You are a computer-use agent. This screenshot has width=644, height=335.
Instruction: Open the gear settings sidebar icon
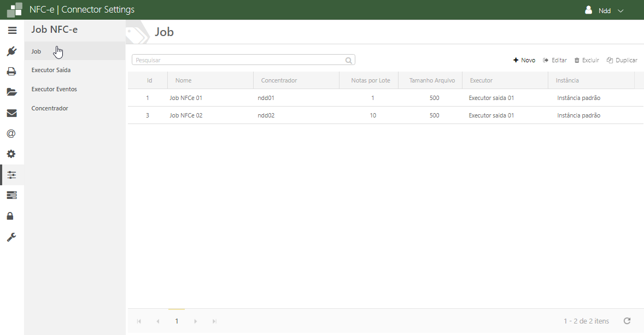pos(11,154)
